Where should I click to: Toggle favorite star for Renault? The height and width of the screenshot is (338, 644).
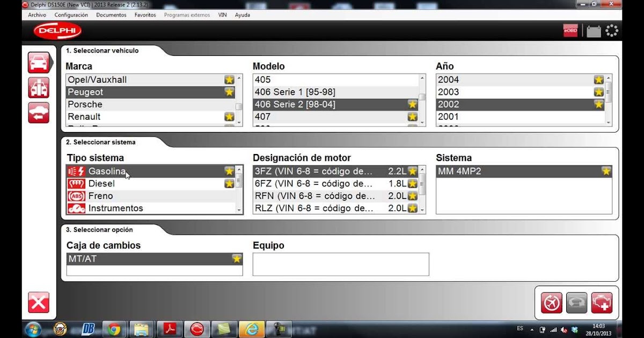(229, 116)
